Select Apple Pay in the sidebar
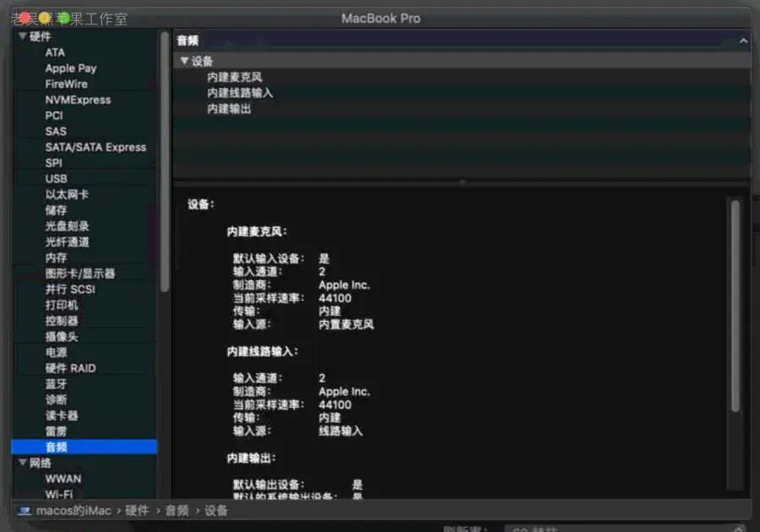The width and height of the screenshot is (760, 532). click(x=71, y=68)
